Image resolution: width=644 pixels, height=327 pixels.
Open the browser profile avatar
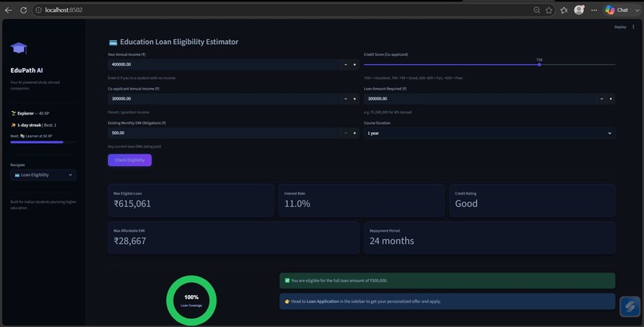pos(579,10)
